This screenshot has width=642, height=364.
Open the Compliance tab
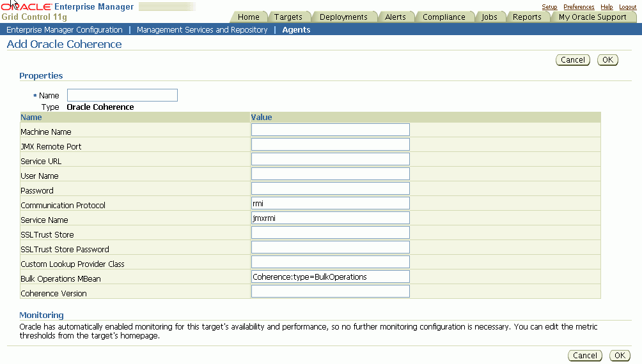tap(444, 17)
